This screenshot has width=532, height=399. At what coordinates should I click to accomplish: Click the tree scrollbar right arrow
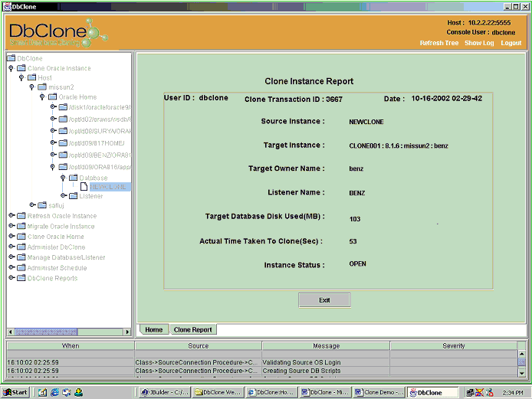point(127,332)
